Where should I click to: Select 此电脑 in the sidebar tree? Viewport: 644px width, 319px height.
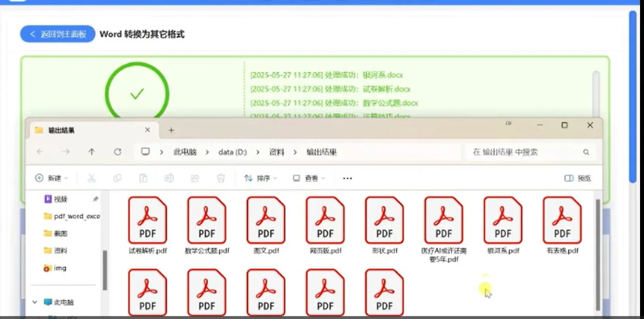[59, 302]
